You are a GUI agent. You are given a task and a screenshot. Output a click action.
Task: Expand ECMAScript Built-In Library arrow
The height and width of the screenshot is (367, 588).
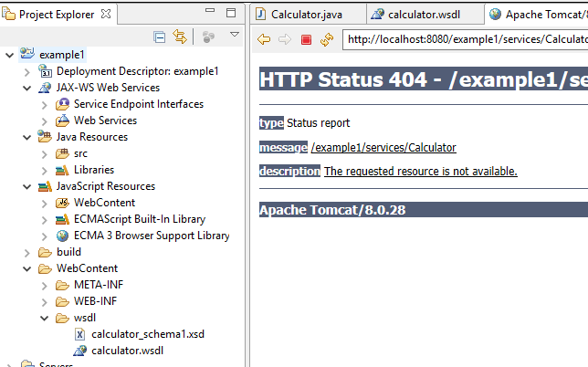(44, 220)
